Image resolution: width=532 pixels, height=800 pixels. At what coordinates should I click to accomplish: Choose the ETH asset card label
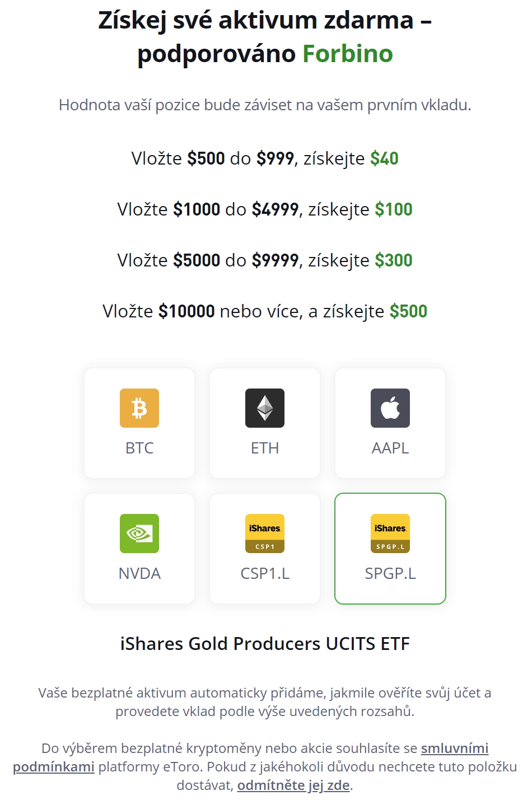click(265, 448)
